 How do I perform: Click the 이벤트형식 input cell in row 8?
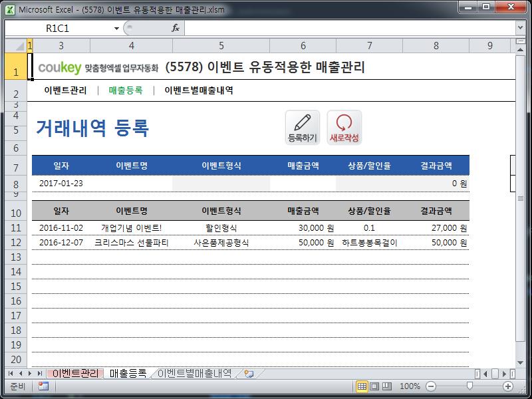[x=221, y=184]
